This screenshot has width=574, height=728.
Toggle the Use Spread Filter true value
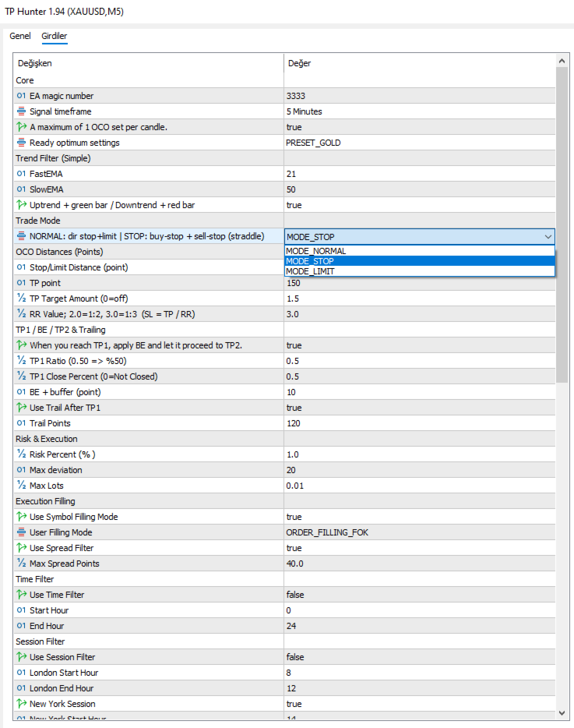pos(294,548)
